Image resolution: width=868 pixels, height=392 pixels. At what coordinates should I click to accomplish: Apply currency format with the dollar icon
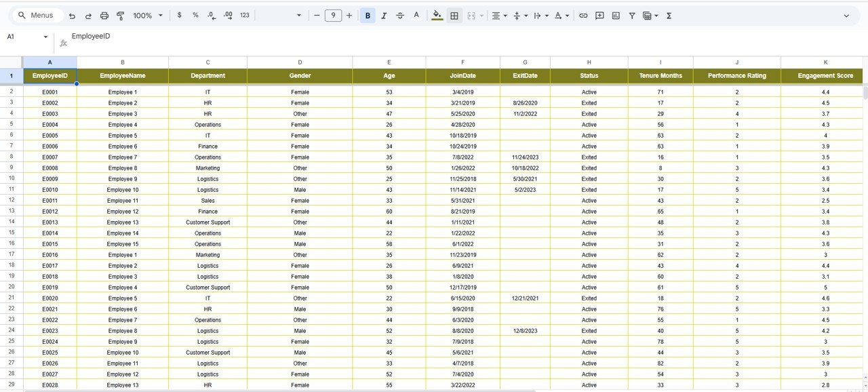(179, 15)
